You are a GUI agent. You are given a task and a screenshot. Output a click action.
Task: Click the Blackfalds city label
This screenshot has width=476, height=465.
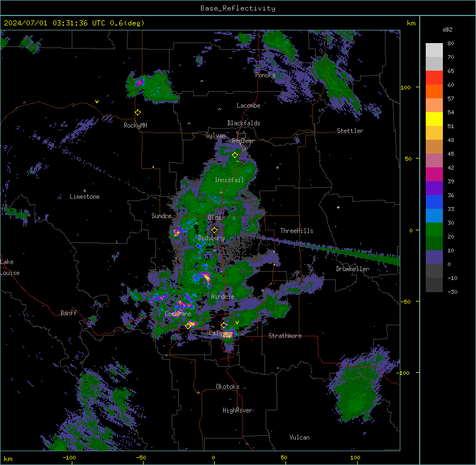244,123
